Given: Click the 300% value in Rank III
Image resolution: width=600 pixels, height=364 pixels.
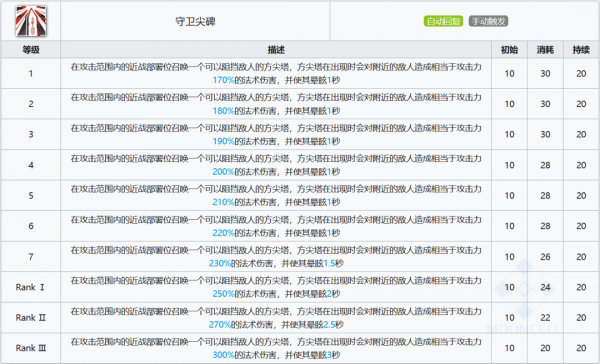Looking at the screenshot, I should [223, 355].
